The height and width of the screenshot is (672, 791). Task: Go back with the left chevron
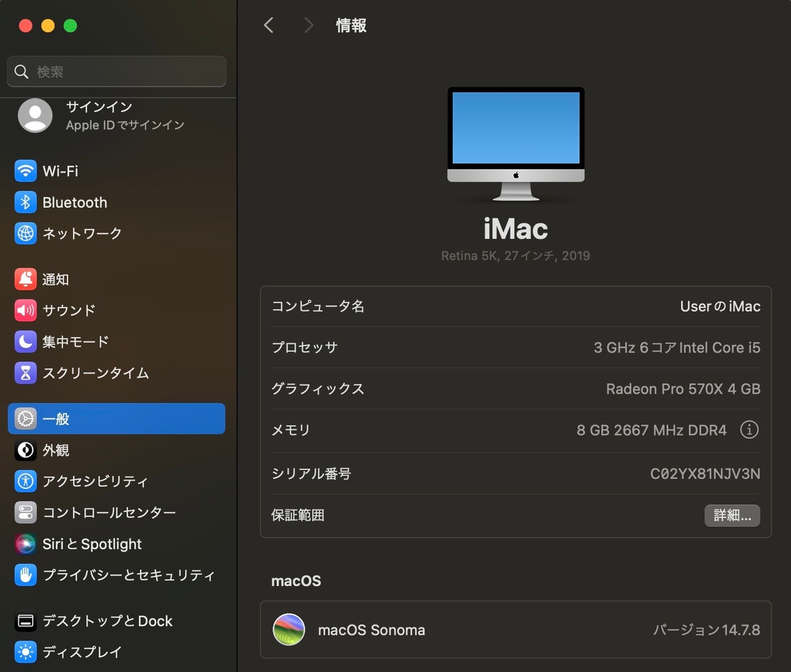point(269,25)
